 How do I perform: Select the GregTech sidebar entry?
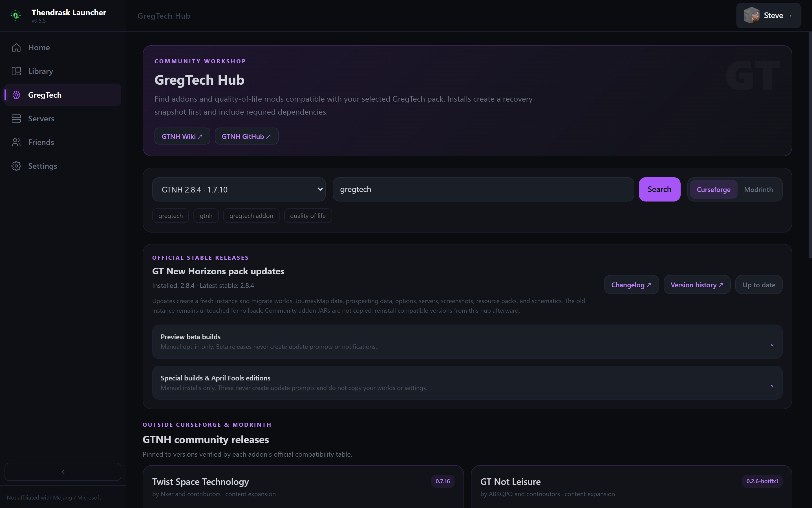click(63, 95)
